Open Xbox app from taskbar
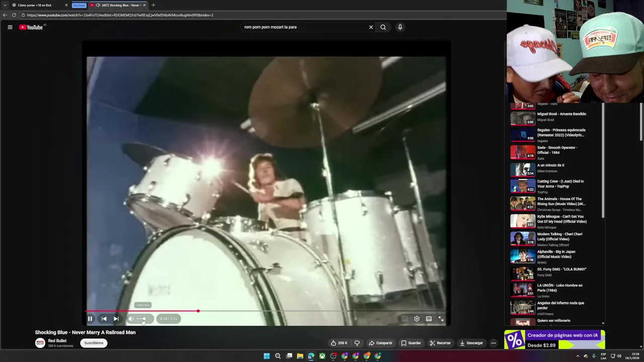644x362 pixels. (x=322, y=356)
